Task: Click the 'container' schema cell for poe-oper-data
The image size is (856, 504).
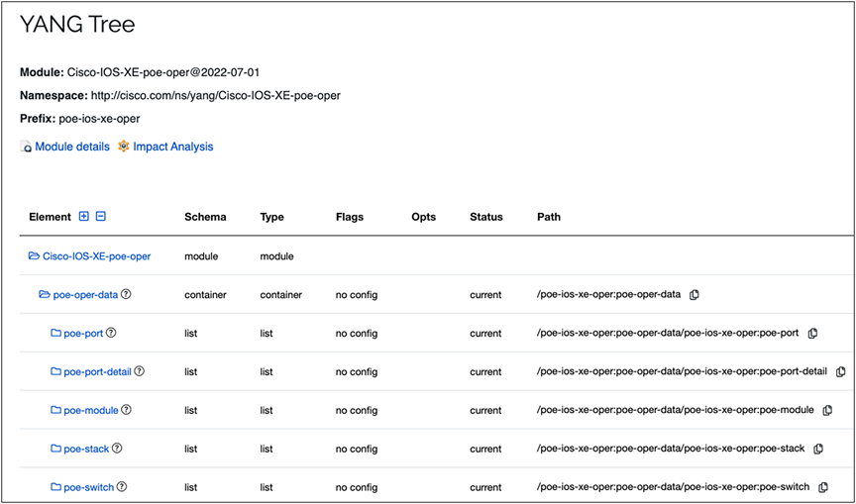Action: pos(205,294)
